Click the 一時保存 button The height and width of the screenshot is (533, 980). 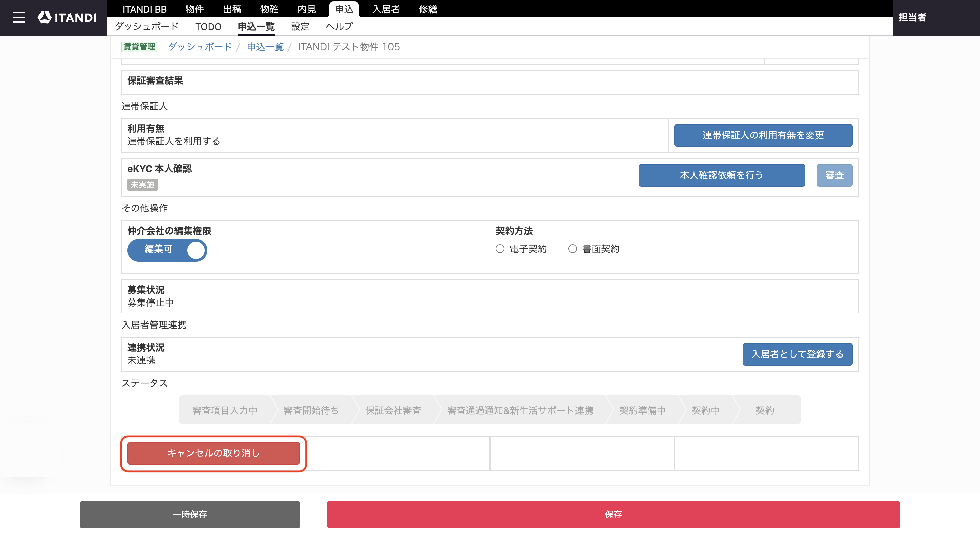[190, 515]
